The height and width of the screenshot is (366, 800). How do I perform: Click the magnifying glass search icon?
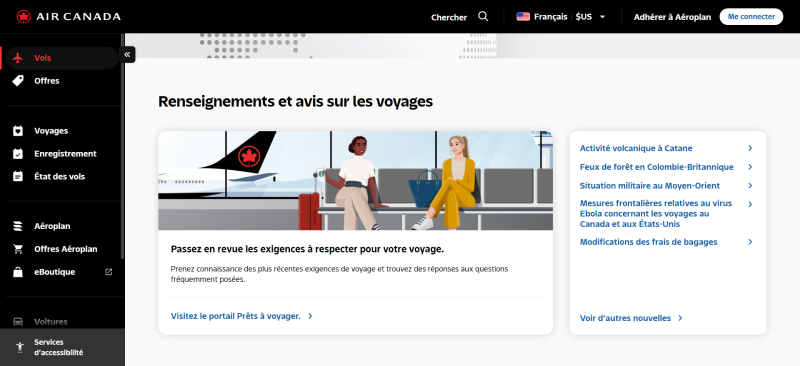pyautogui.click(x=483, y=16)
